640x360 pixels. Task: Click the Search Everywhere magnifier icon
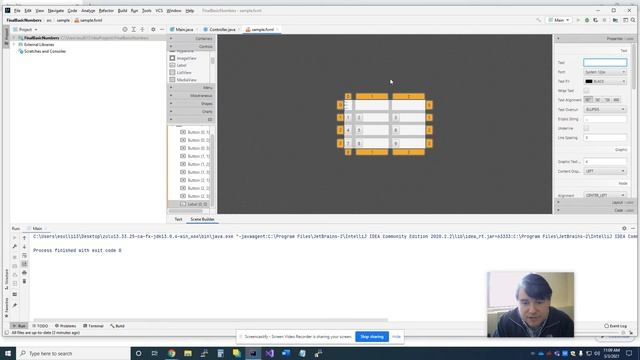tap(633, 20)
